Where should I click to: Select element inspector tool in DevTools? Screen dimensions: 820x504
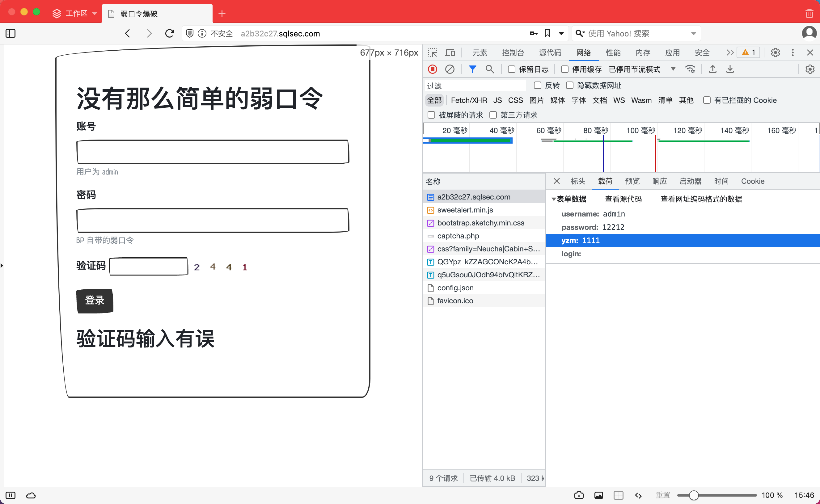pyautogui.click(x=433, y=53)
